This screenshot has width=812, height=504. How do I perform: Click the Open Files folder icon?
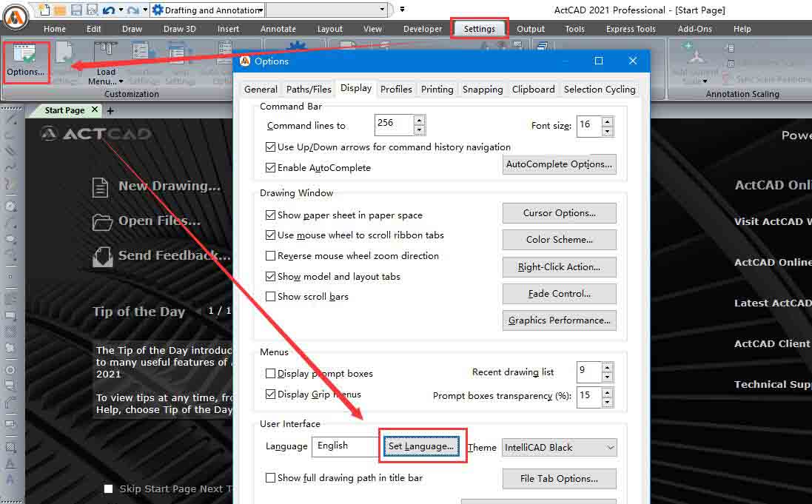pos(101,221)
